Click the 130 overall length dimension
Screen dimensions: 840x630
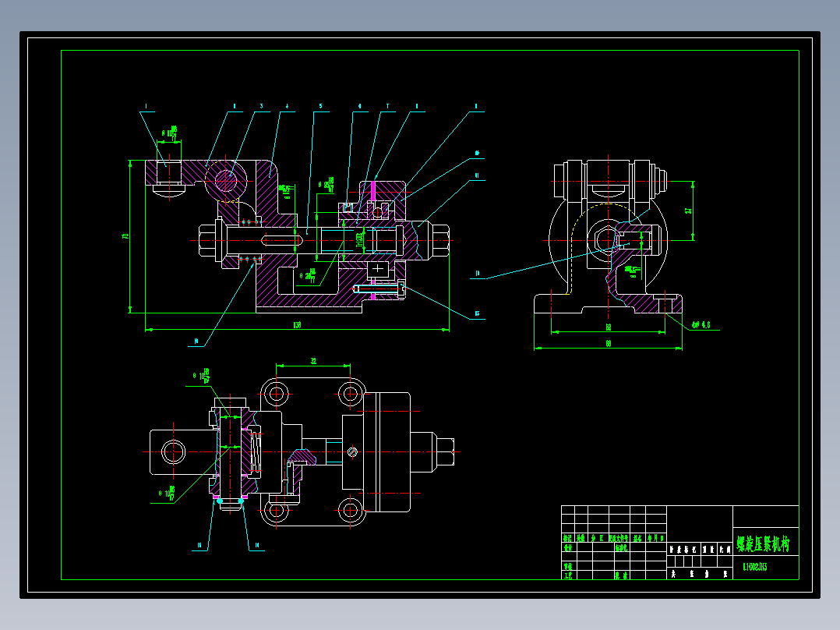[298, 325]
